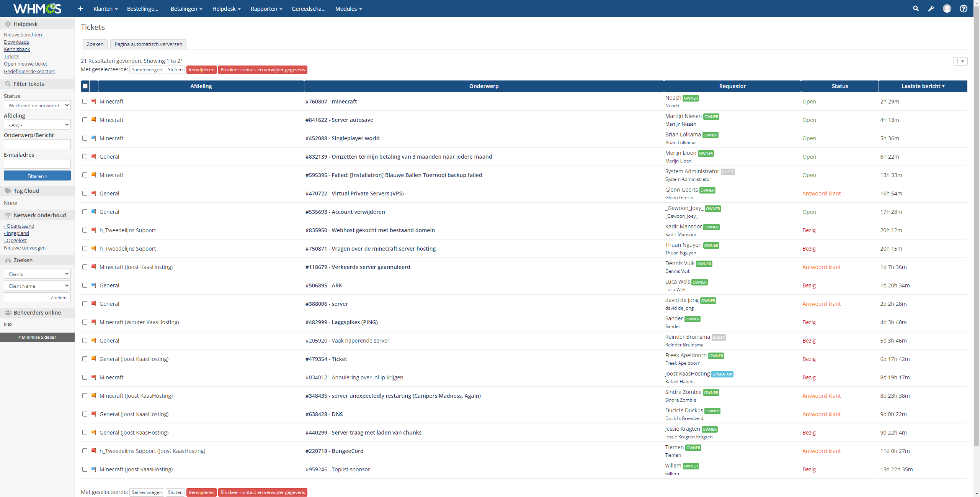The height and width of the screenshot is (497, 980).
Task: Open the Status filter dropdown
Action: pyautogui.click(x=37, y=105)
